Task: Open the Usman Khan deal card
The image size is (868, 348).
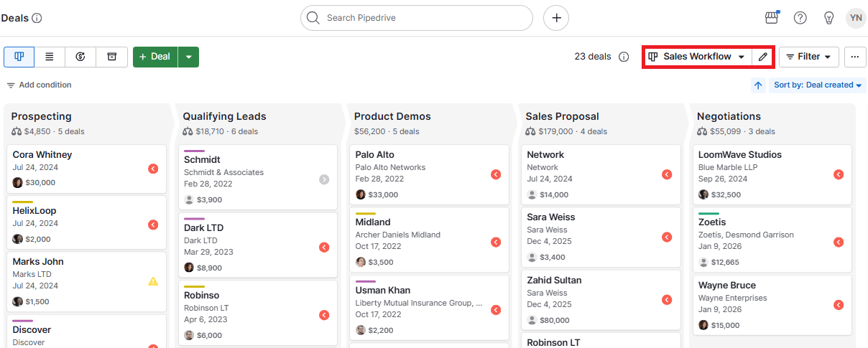Action: (429, 309)
